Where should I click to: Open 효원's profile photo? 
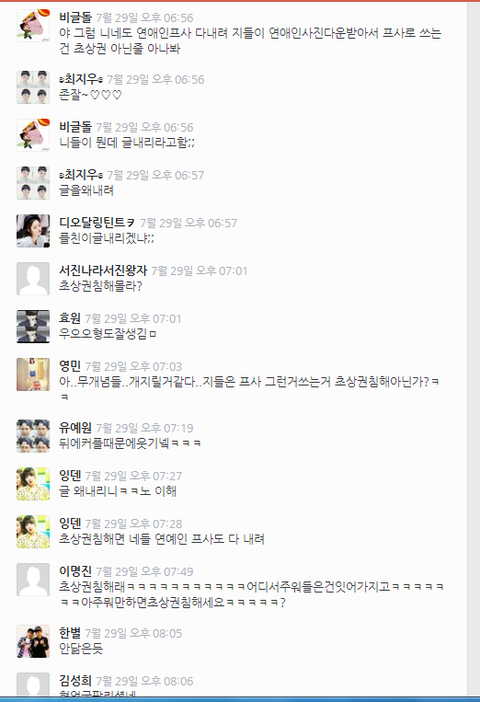point(33,326)
